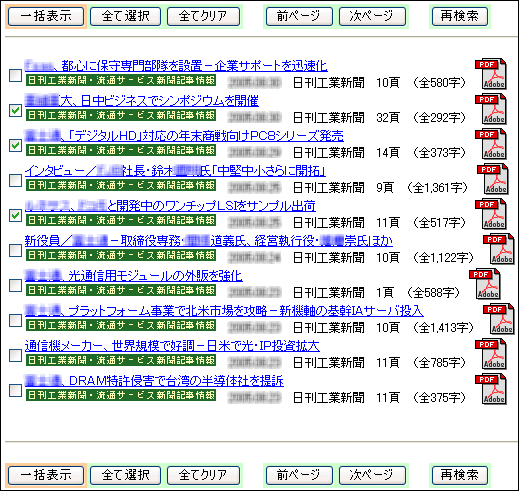
Task: Open PDF icon for 都心に保守専門部隊 article
Action: [491, 74]
